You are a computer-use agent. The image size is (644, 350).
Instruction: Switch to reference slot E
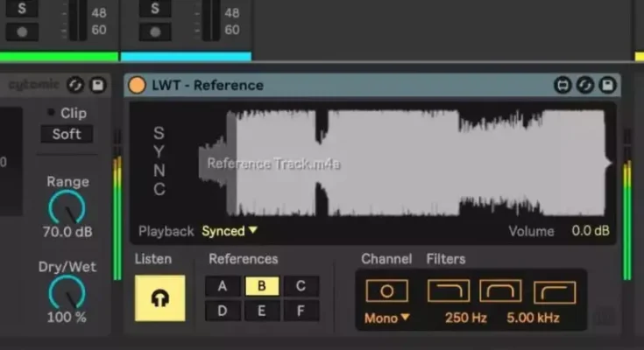point(262,310)
